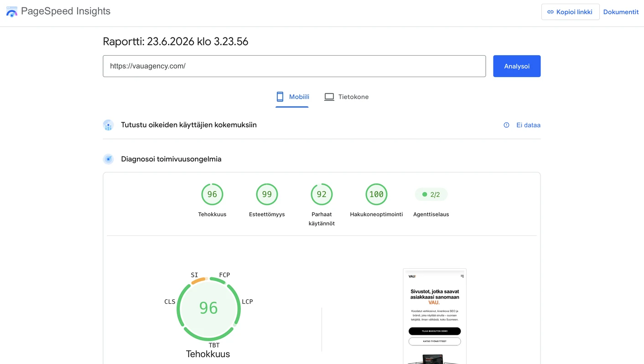Click the PageSpeed Insights title text

pos(66,11)
